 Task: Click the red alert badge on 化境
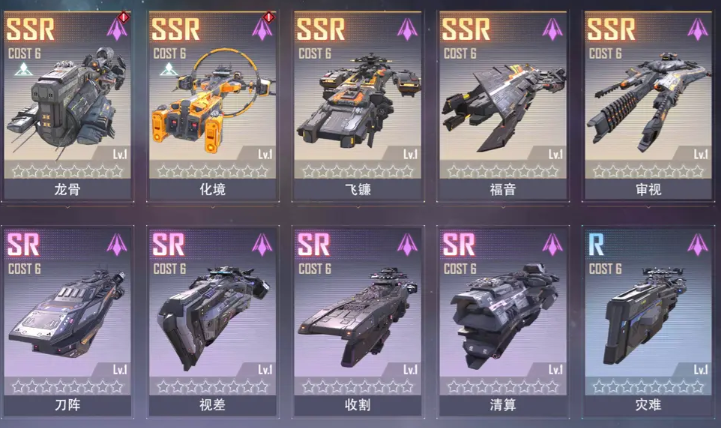tap(269, 17)
